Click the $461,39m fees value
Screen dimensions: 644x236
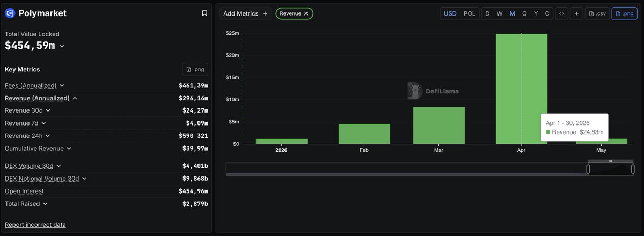193,85
